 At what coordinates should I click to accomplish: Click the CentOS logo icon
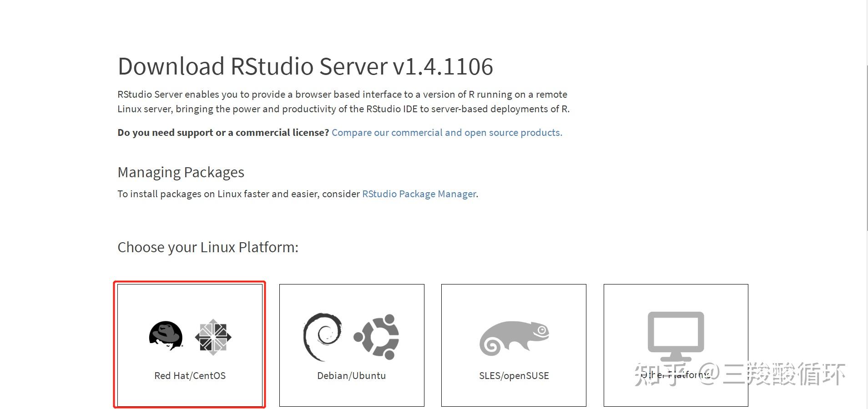213,336
